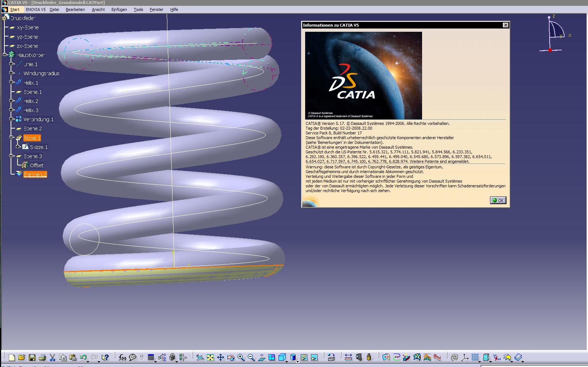Create a multi-view layout
The width and height of the screenshot is (588, 367).
click(272, 358)
